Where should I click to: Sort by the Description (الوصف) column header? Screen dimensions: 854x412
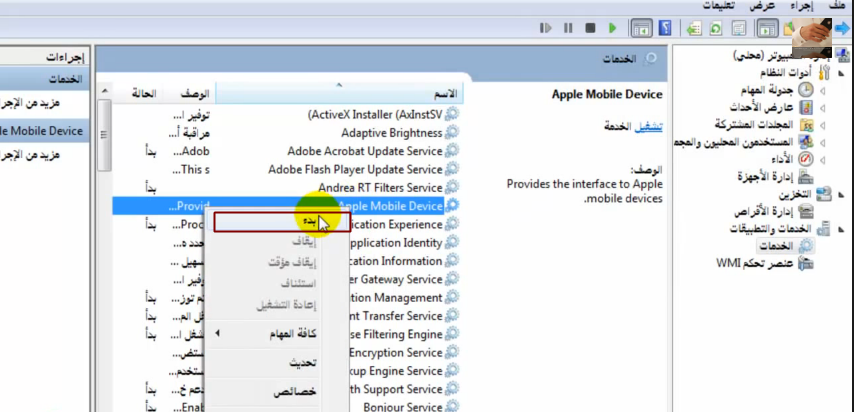(x=190, y=93)
